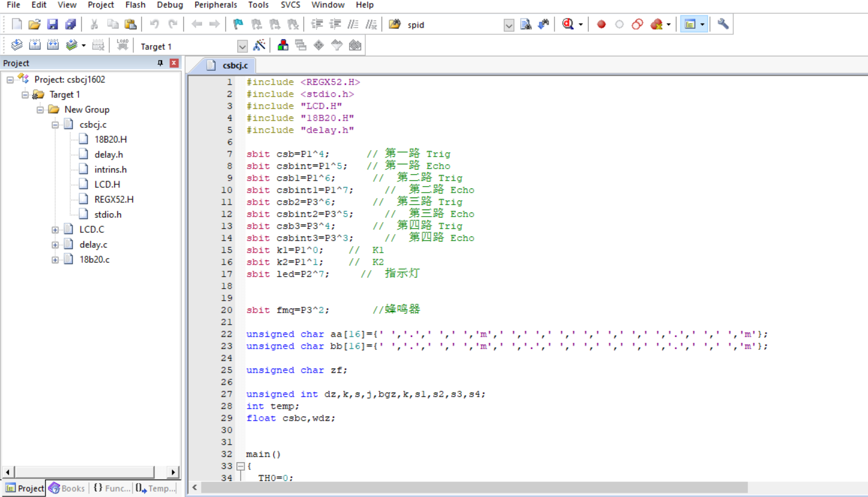The height and width of the screenshot is (497, 868).
Task: Create a new file with the New icon
Action: tap(17, 24)
